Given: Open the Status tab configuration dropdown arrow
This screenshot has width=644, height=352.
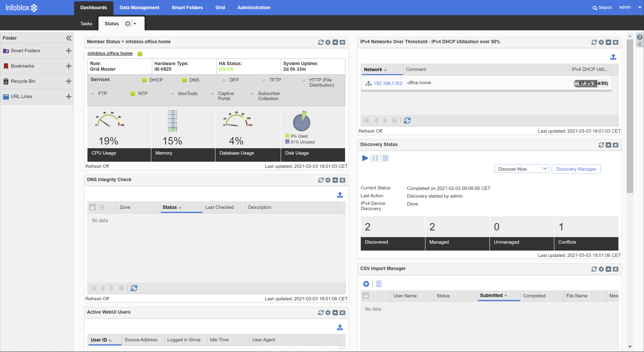Looking at the screenshot, I should tap(135, 24).
